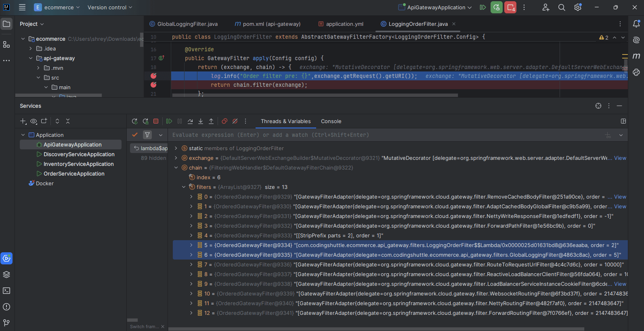The height and width of the screenshot is (331, 644).
Task: Click the editor horizontal scrollbar
Action: [x=315, y=96]
